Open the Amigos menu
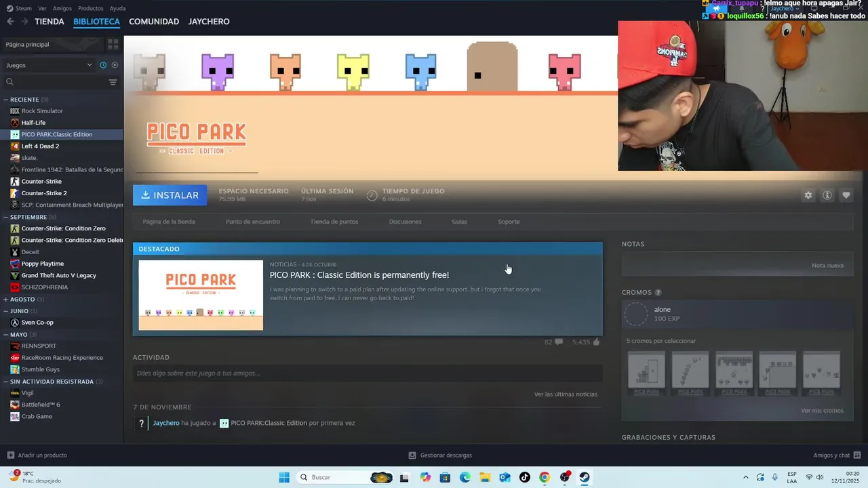Screen dimensions: 868x488 (62, 8)
